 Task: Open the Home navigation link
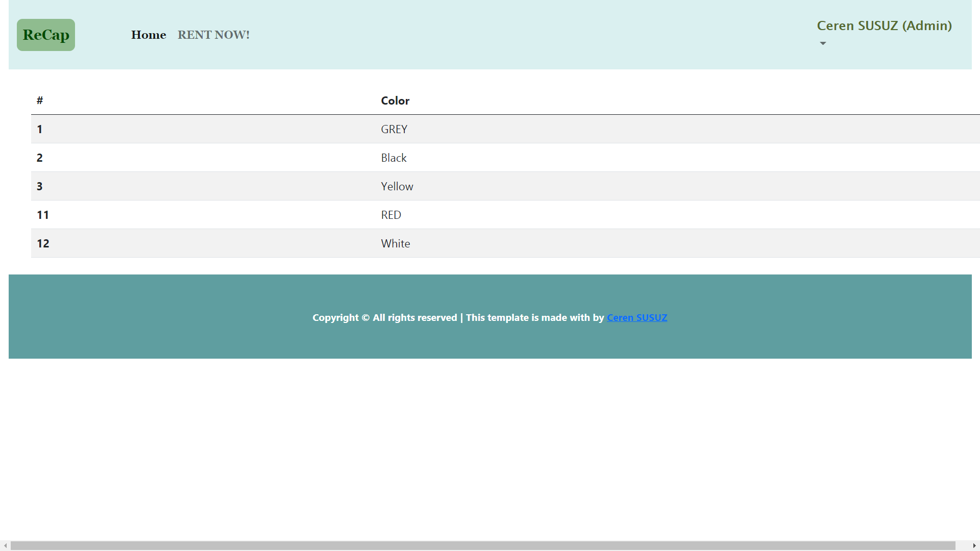point(149,35)
